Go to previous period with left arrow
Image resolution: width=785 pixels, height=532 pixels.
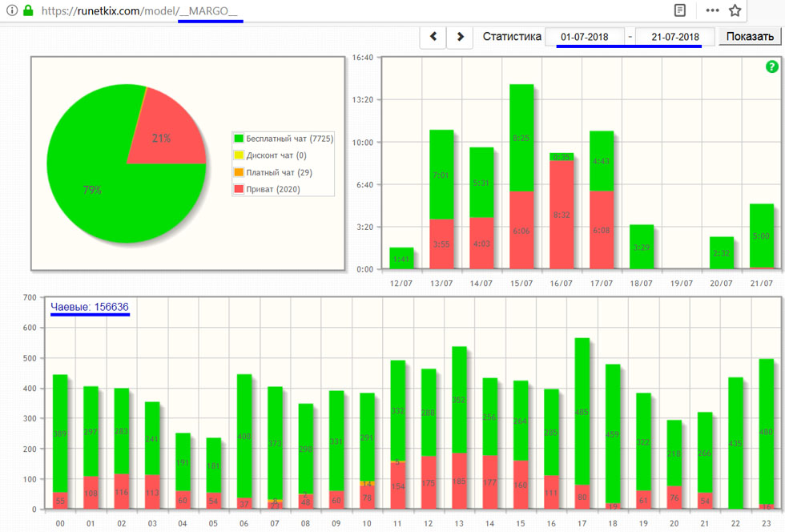point(433,37)
